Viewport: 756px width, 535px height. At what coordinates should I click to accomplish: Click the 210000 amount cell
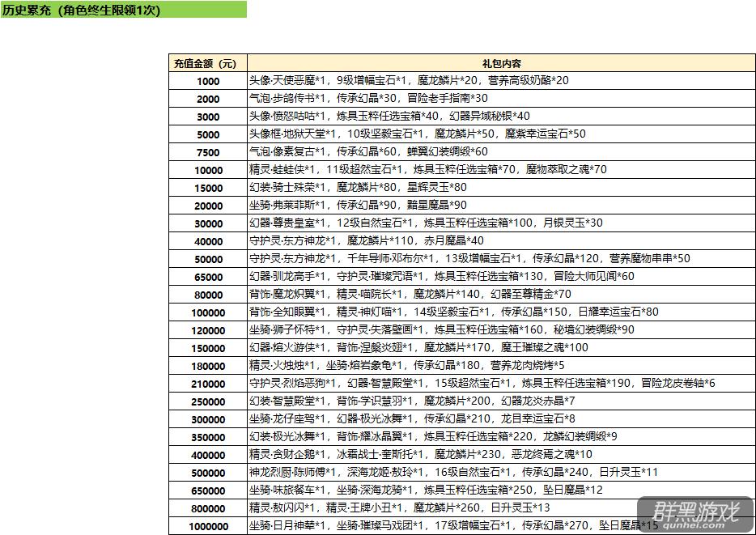(x=207, y=384)
